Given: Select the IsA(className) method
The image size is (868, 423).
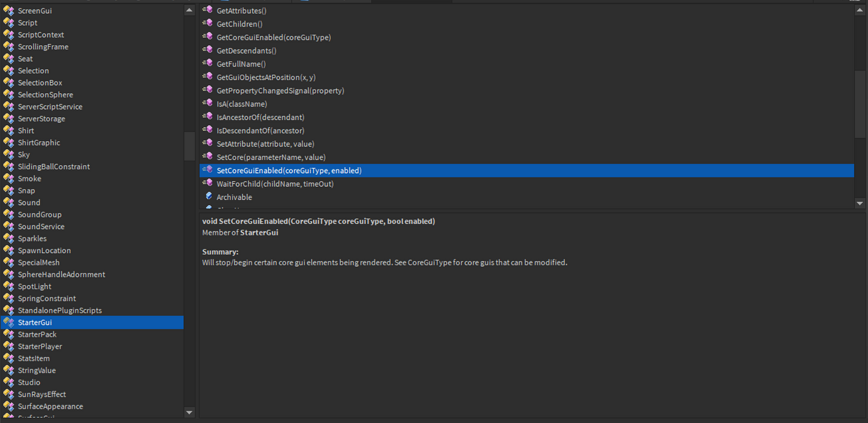Looking at the screenshot, I should (x=242, y=104).
